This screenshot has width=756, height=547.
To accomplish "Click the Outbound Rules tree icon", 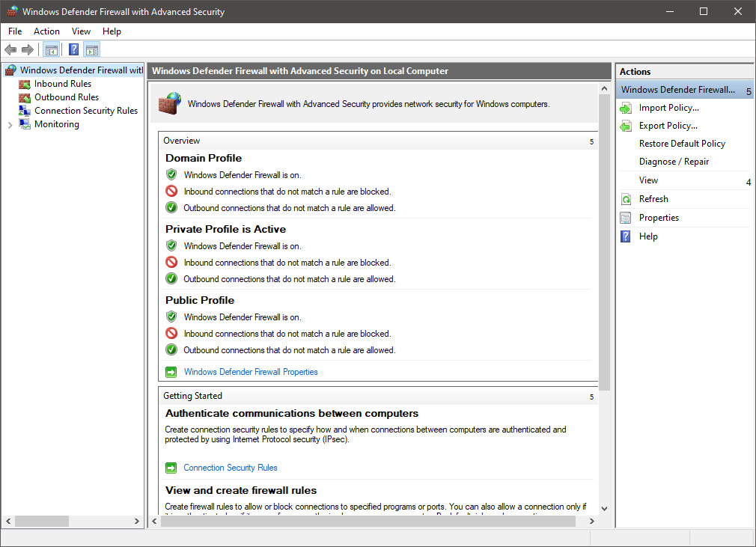I will click(x=24, y=98).
